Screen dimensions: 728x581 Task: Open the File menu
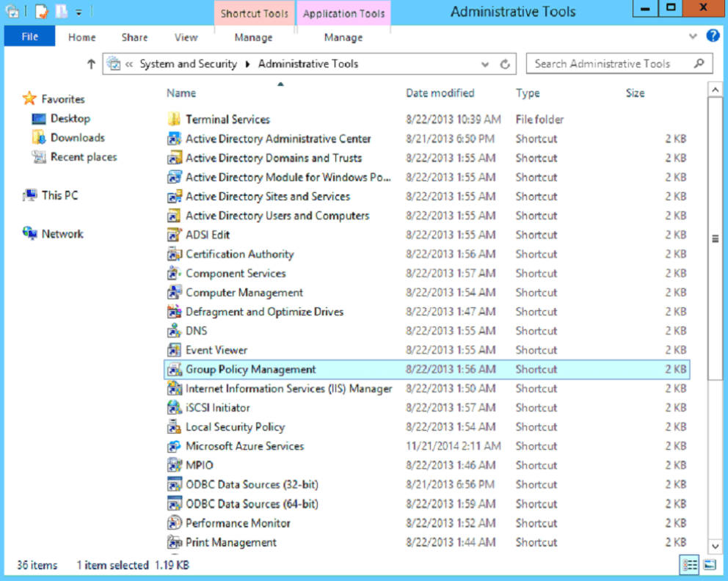[x=30, y=37]
